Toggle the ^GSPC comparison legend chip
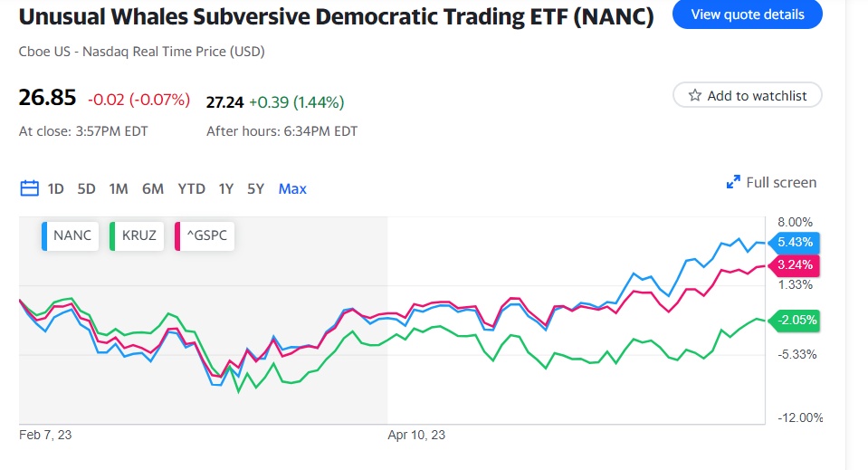Viewport: 868px width, 470px height. (206, 235)
